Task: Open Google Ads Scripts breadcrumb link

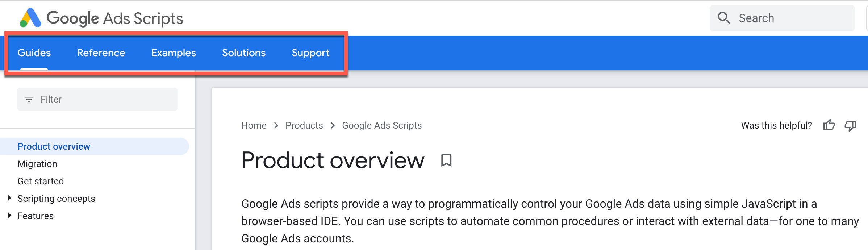Action: click(x=382, y=125)
